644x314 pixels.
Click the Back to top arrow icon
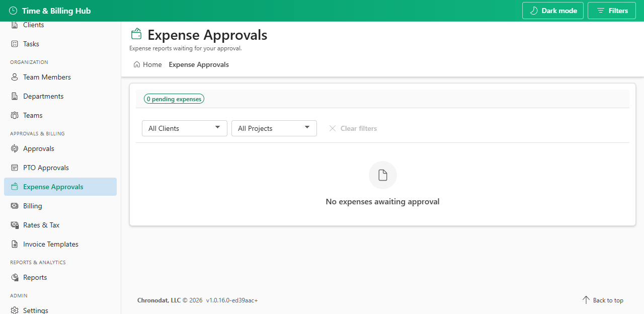tap(586, 300)
